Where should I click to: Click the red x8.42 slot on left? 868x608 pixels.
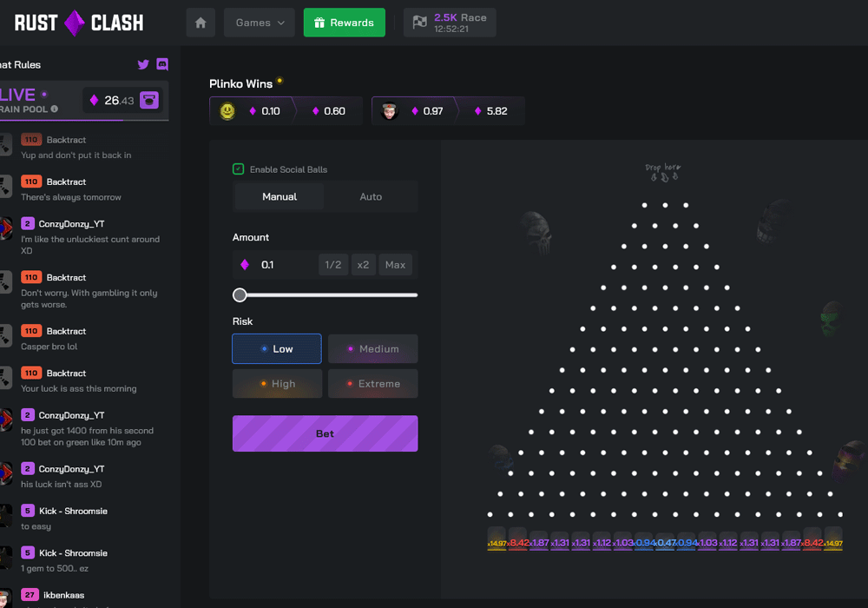coord(517,540)
